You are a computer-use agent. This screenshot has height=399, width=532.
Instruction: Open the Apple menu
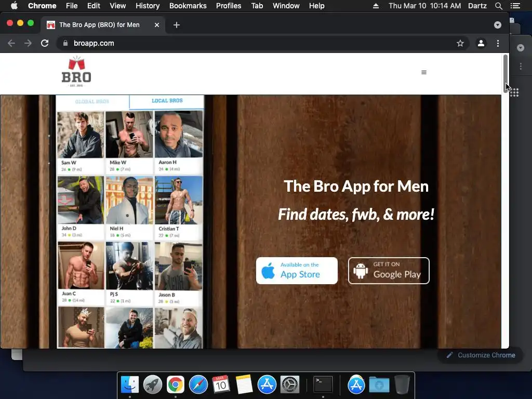(x=14, y=6)
